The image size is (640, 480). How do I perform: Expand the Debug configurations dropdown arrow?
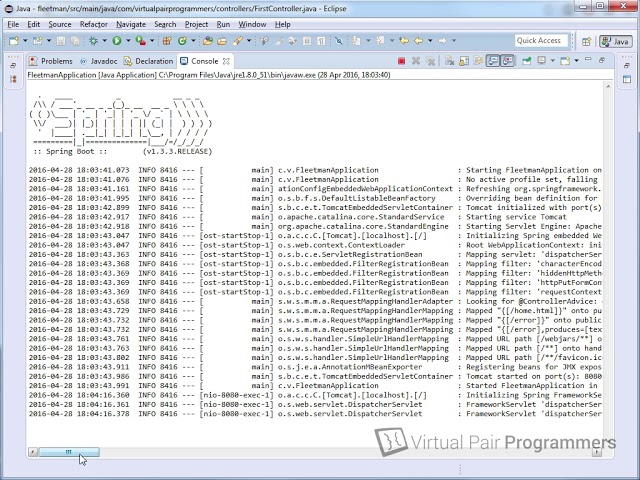pyautogui.click(x=104, y=40)
